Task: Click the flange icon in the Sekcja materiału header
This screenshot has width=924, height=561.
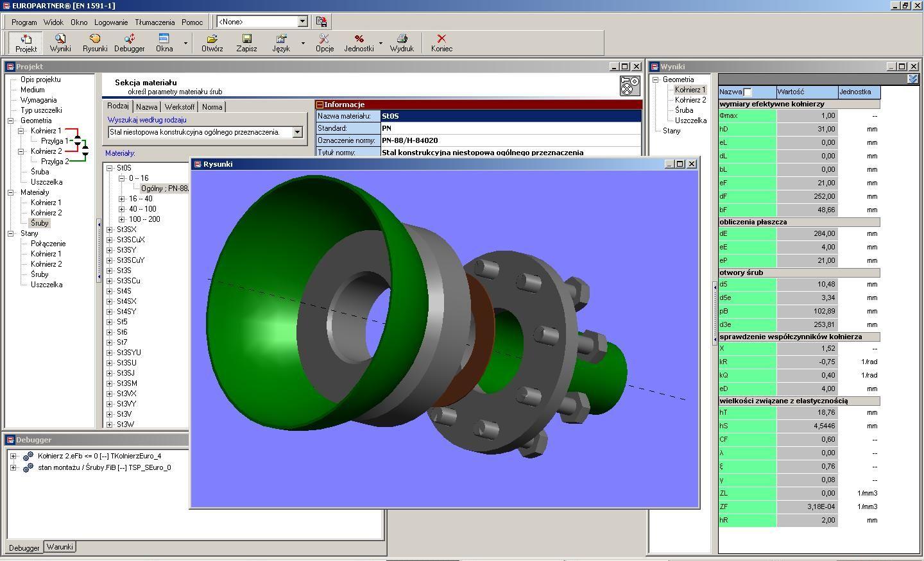Action: tap(630, 85)
